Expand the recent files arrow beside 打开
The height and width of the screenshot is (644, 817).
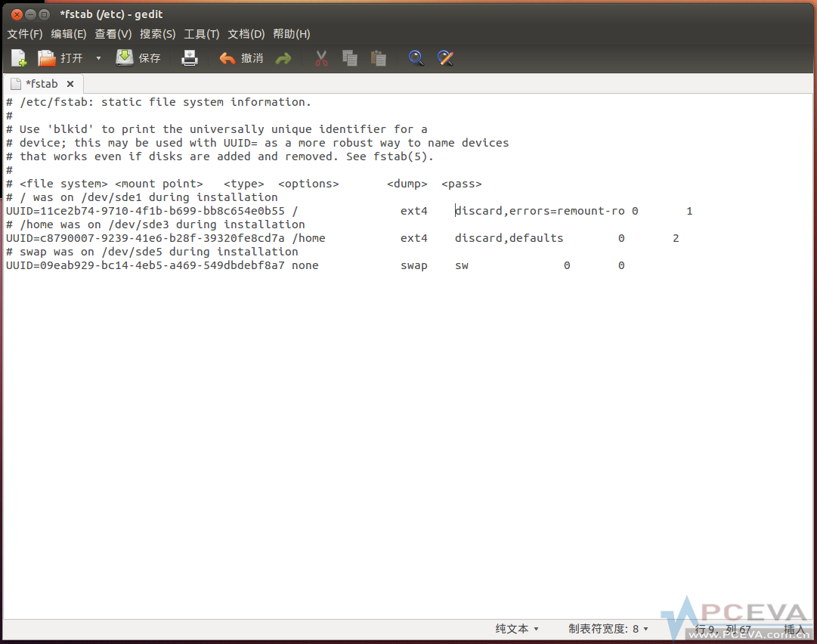point(98,58)
